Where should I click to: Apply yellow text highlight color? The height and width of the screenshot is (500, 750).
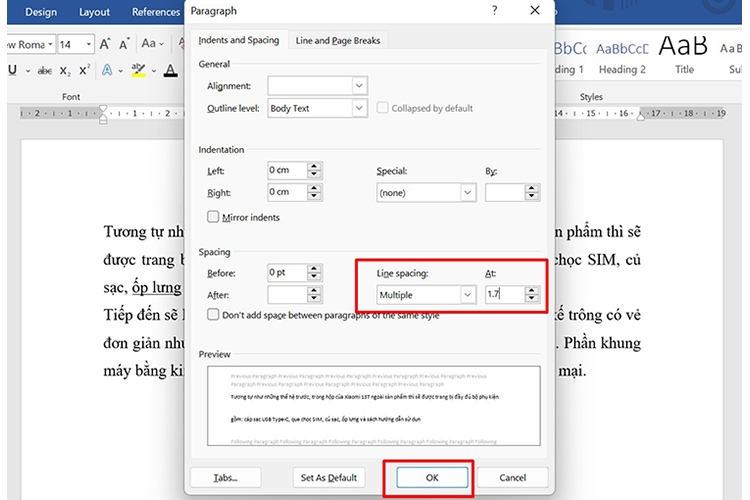(138, 70)
